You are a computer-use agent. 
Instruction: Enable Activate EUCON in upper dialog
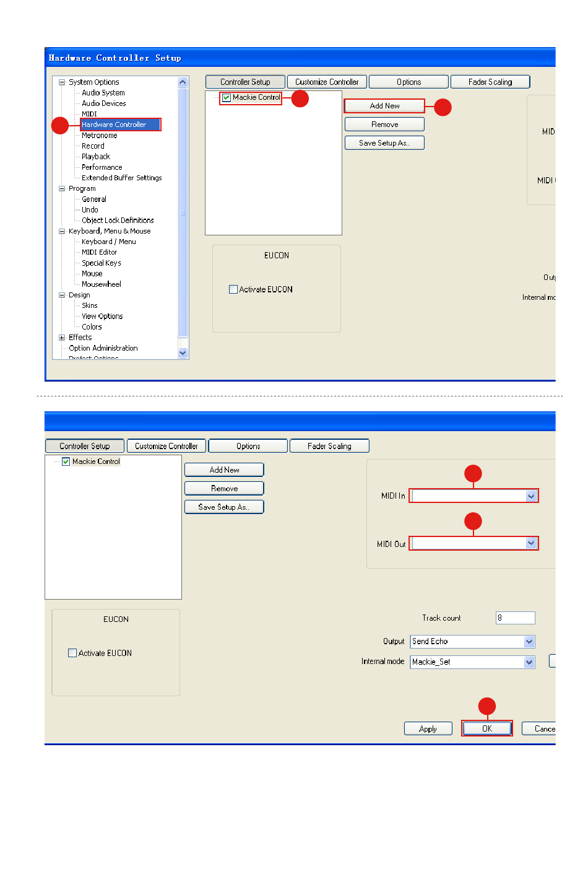[233, 289]
